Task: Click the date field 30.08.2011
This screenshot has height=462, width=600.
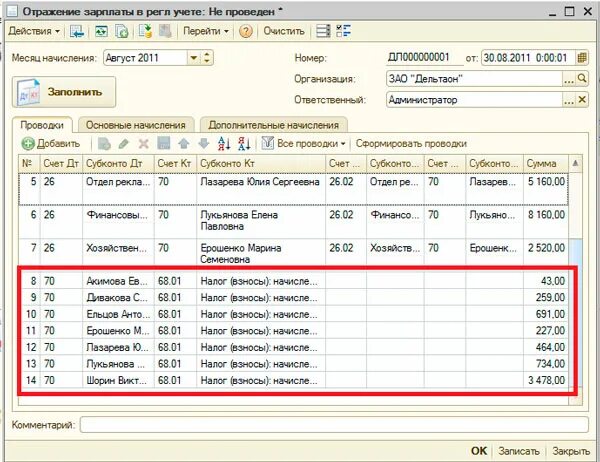Action: (x=528, y=58)
